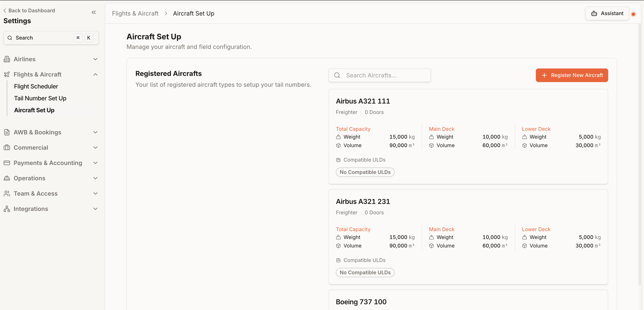Click the Team & Access people icon
The image size is (644, 310).
(7, 193)
